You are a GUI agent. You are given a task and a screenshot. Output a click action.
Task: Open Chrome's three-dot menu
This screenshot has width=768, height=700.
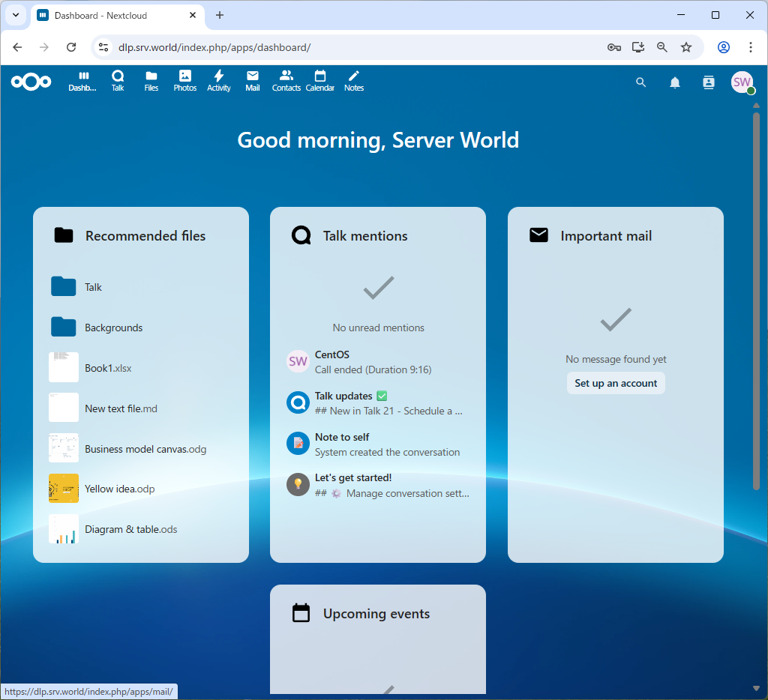pos(751,46)
